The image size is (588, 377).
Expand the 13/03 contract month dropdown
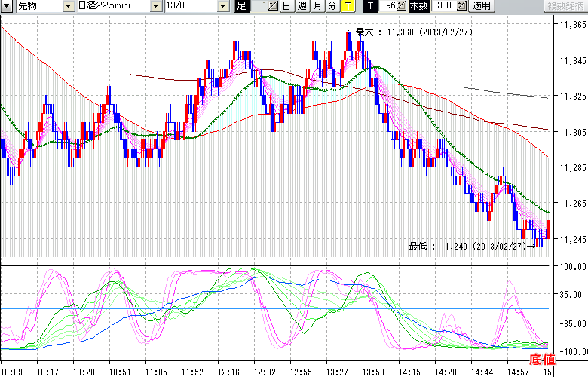(x=223, y=6)
